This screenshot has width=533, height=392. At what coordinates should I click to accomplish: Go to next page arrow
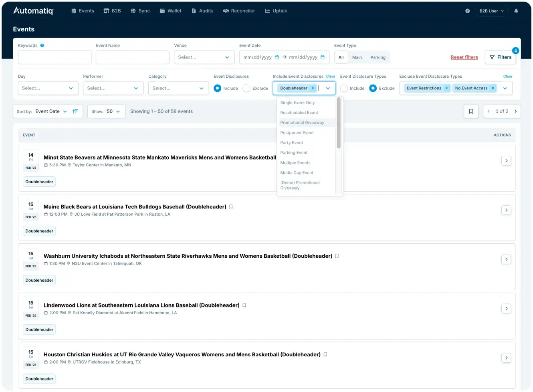pos(515,111)
